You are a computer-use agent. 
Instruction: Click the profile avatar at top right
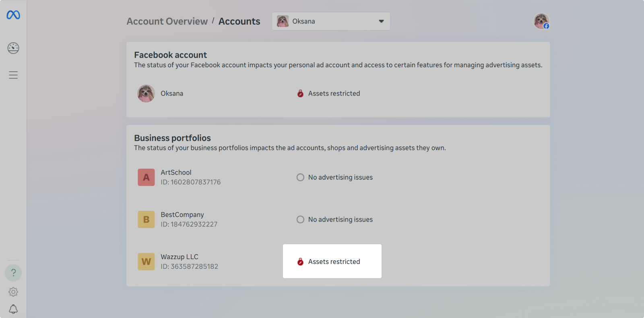pyautogui.click(x=541, y=21)
